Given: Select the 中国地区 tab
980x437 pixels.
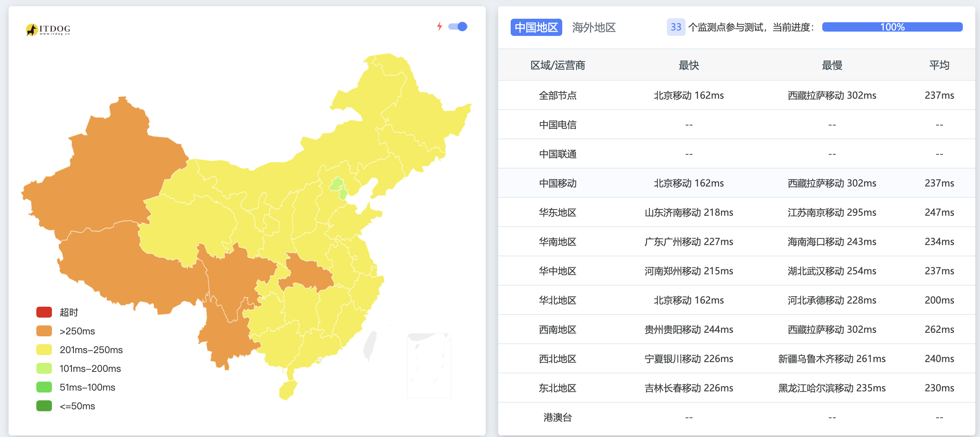Looking at the screenshot, I should (x=536, y=27).
